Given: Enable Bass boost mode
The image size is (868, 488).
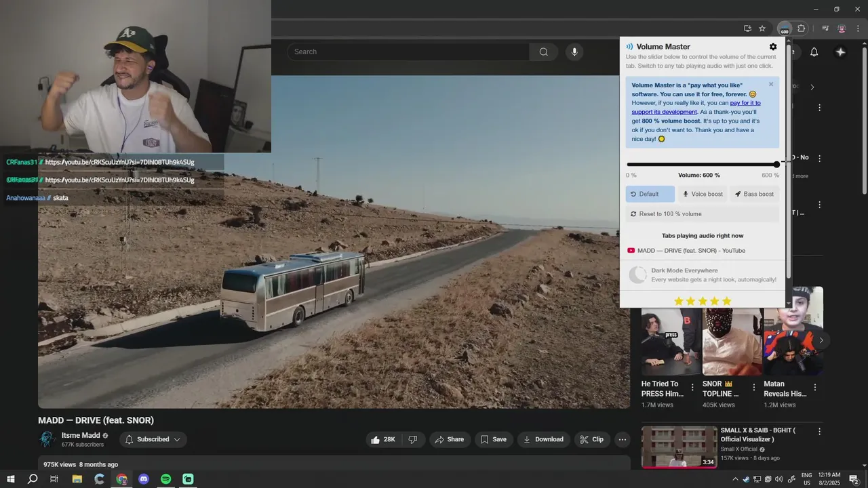Looking at the screenshot, I should coord(754,194).
